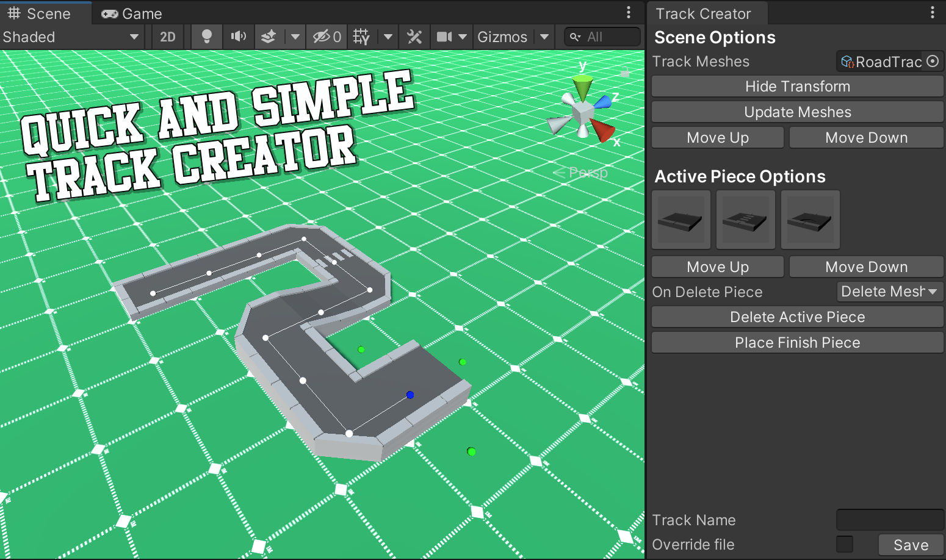This screenshot has height=560, width=946.
Task: Expand the camera settings dropdown arrow
Action: point(463,37)
